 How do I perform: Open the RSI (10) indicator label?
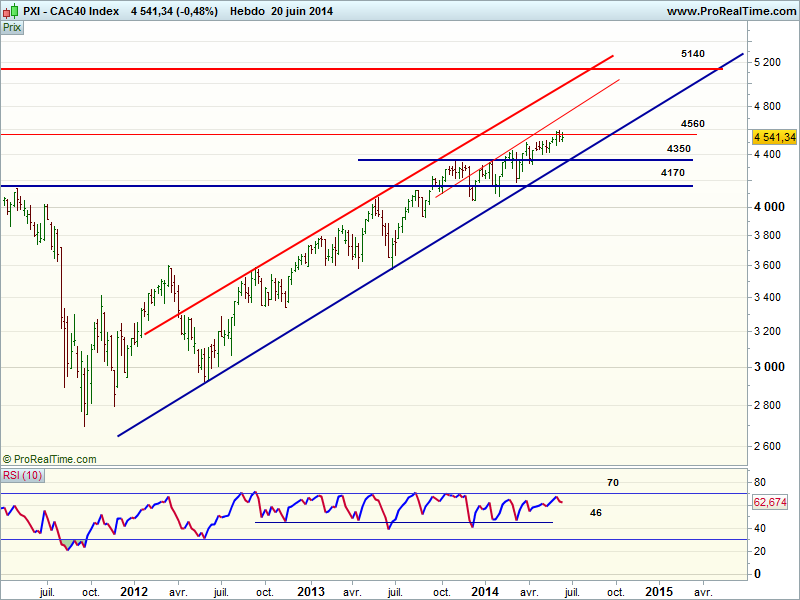(x=24, y=475)
